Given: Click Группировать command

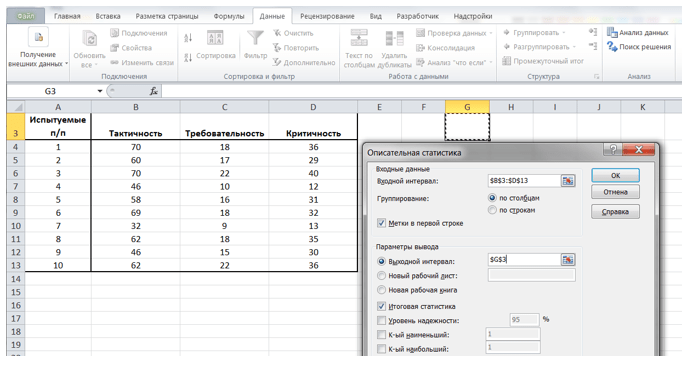Looking at the screenshot, I should [x=530, y=33].
